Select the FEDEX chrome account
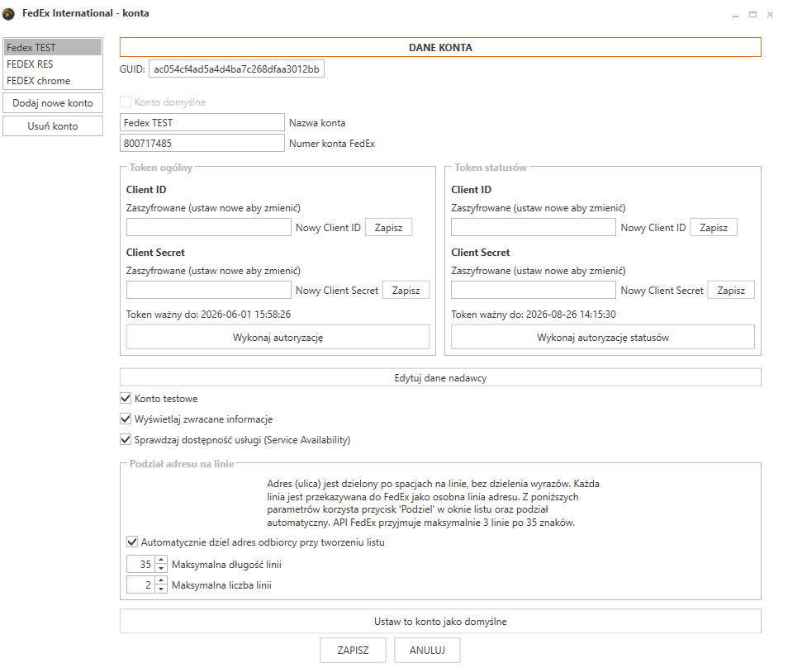This screenshot has height=672, width=788. pyautogui.click(x=53, y=81)
